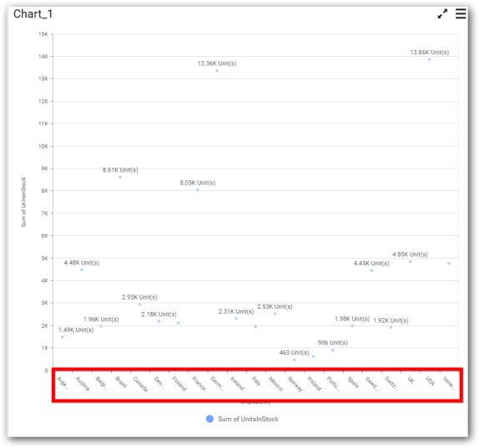
Task: Click the maximize chart arrows icon
Action: pos(442,13)
